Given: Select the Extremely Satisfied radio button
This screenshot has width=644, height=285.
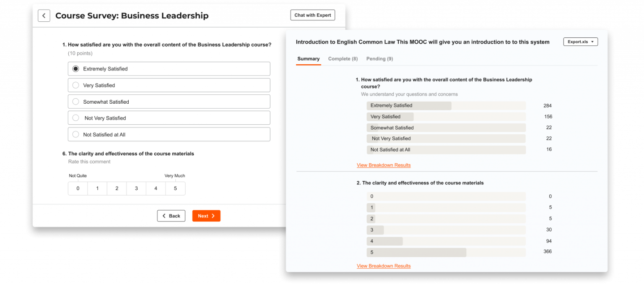Looking at the screenshot, I should (75, 68).
